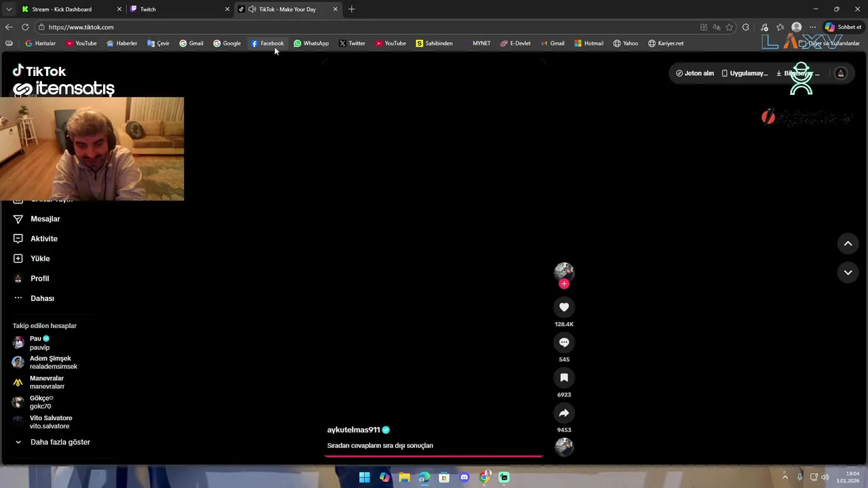Close the Twitch tab
This screenshot has width=868, height=488.
227,9
